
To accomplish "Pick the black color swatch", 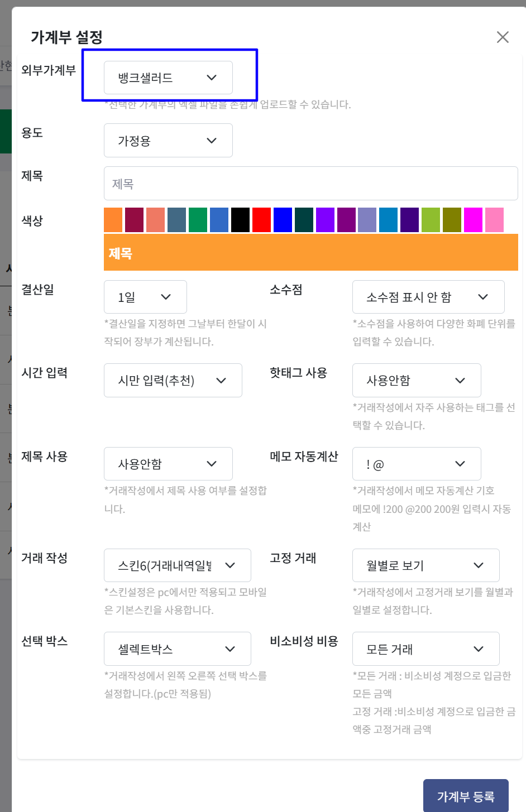I will click(x=240, y=220).
